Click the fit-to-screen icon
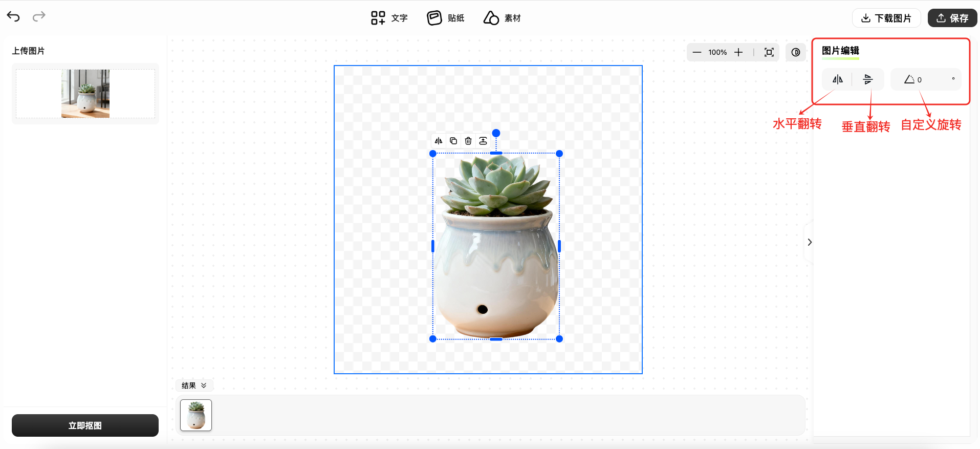 tap(769, 52)
